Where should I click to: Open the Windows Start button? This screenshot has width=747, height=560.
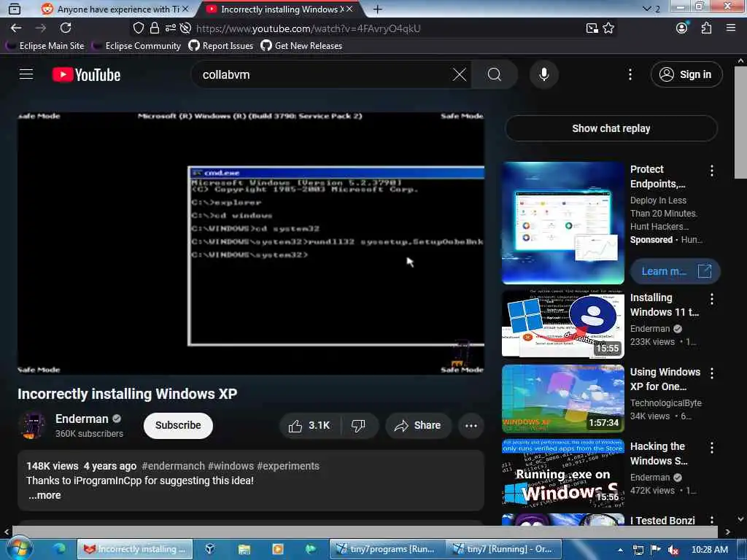pyautogui.click(x=19, y=549)
